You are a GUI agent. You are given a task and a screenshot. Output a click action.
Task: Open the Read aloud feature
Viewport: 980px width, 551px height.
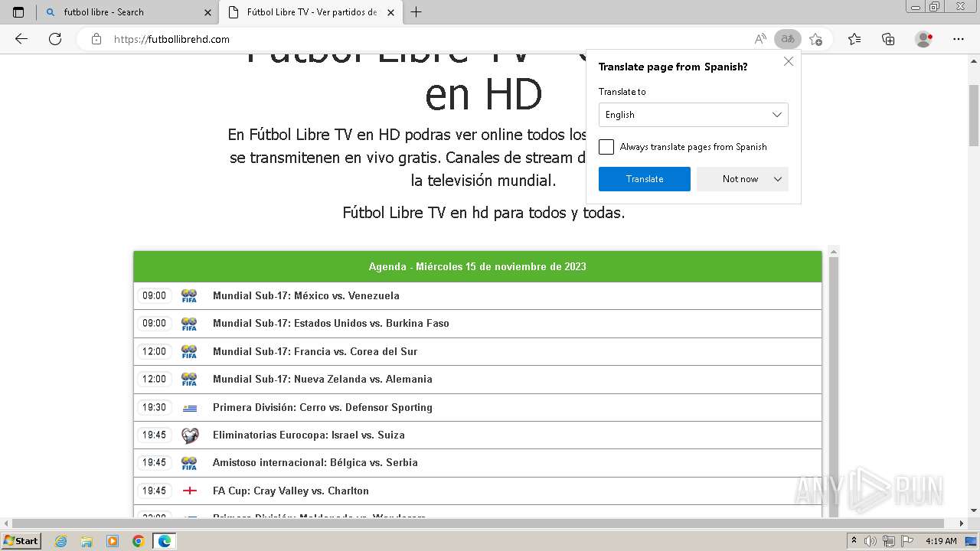pyautogui.click(x=760, y=39)
